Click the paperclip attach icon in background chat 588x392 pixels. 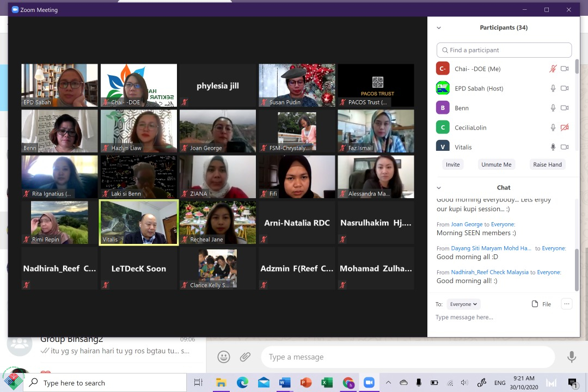245,357
